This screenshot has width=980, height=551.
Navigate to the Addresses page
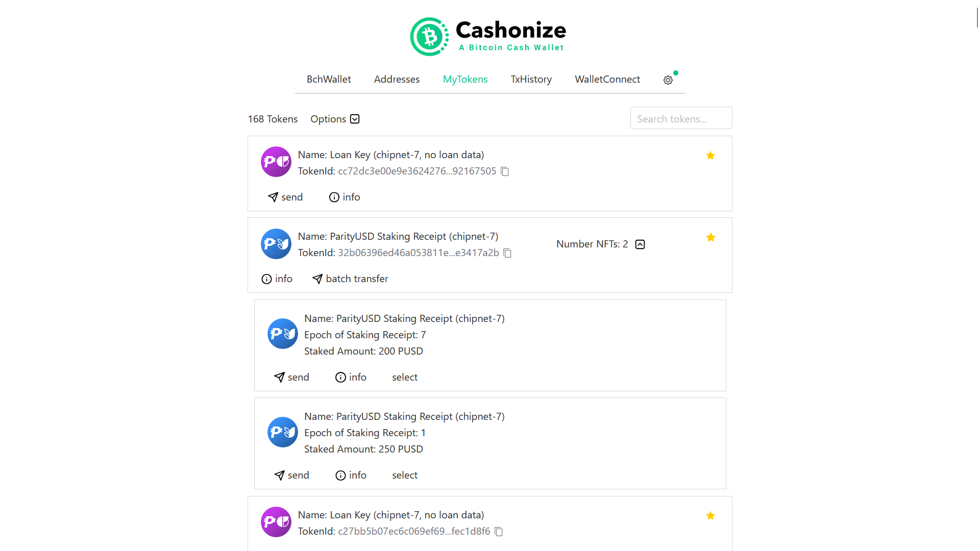tap(397, 79)
